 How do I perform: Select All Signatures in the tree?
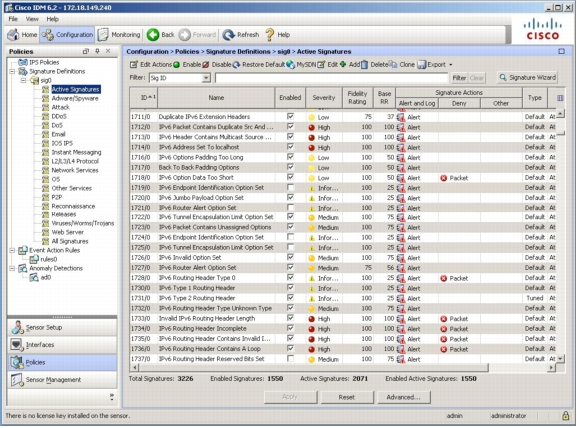click(x=70, y=241)
